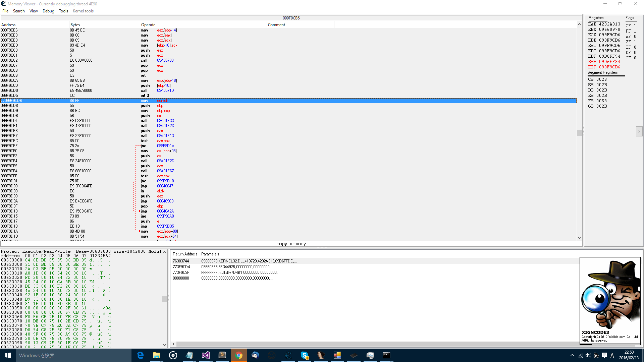Toggle the CF flag value
644x362 pixels.
click(x=635, y=26)
